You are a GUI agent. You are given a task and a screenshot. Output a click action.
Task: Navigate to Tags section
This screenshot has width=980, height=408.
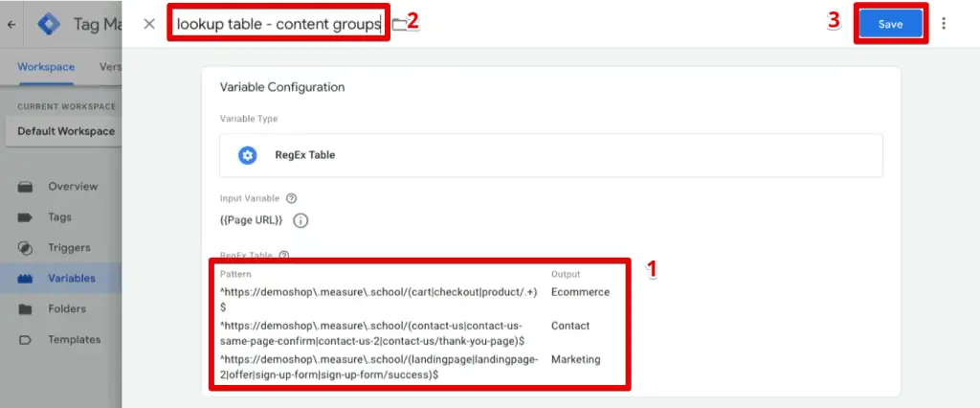pyautogui.click(x=59, y=217)
